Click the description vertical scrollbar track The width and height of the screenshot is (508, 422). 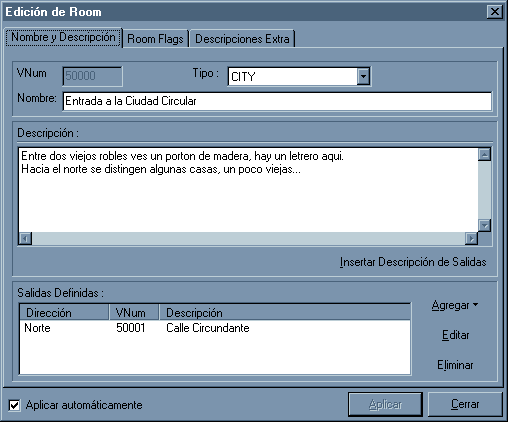click(484, 190)
